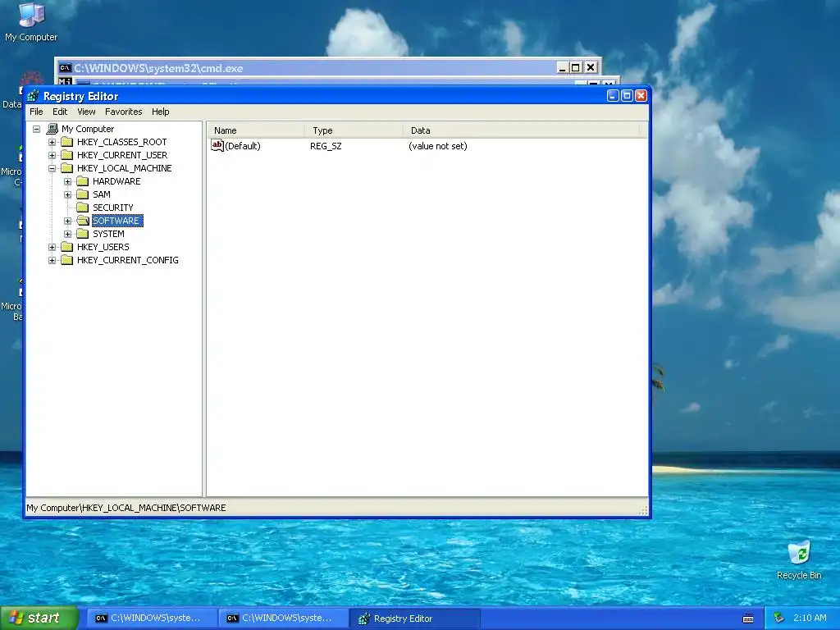Switch to first cmd.exe taskbar button
840x630 pixels.
pos(153,619)
